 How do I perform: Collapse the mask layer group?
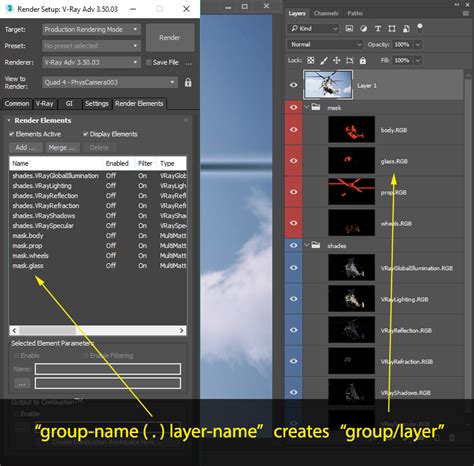tap(307, 107)
